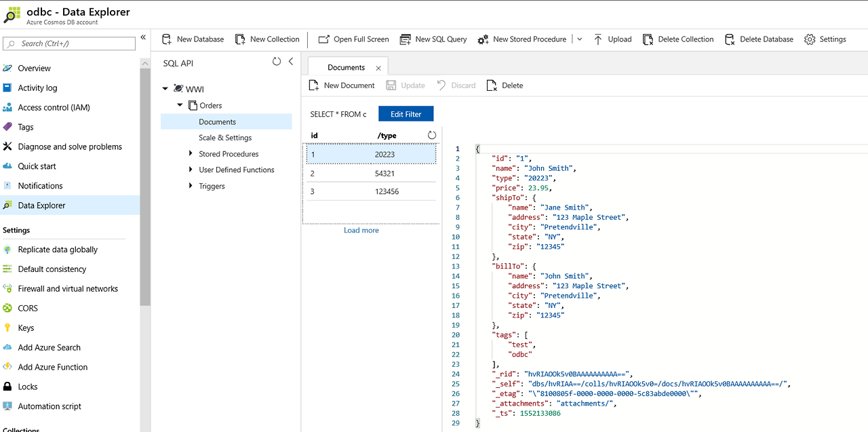Expand the Triggers tree node
The height and width of the screenshot is (432, 868).
tap(191, 186)
